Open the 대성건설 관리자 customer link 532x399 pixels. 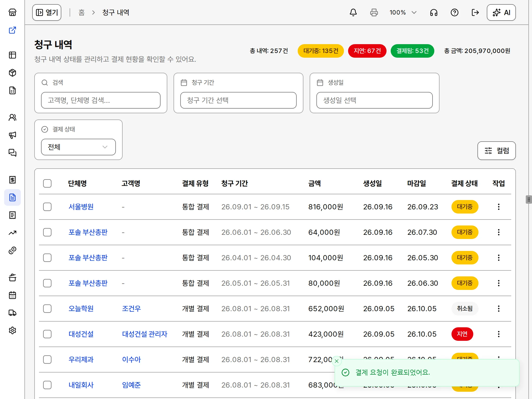click(145, 334)
